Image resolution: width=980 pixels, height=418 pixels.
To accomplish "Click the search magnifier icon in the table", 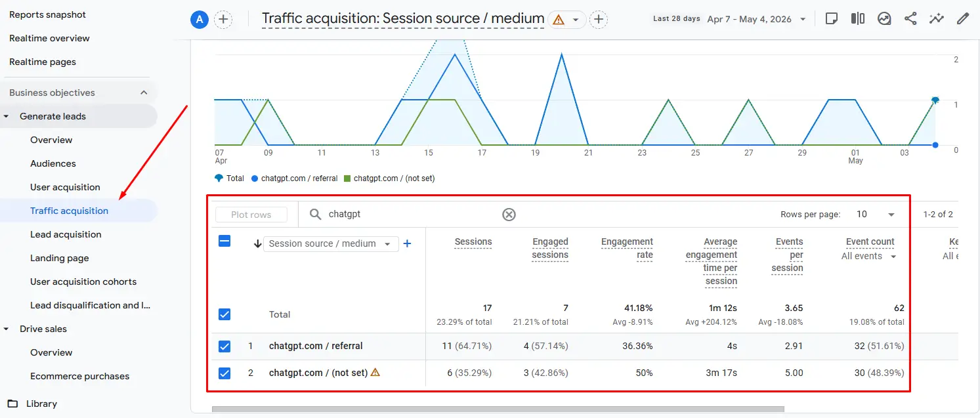I will [316, 214].
